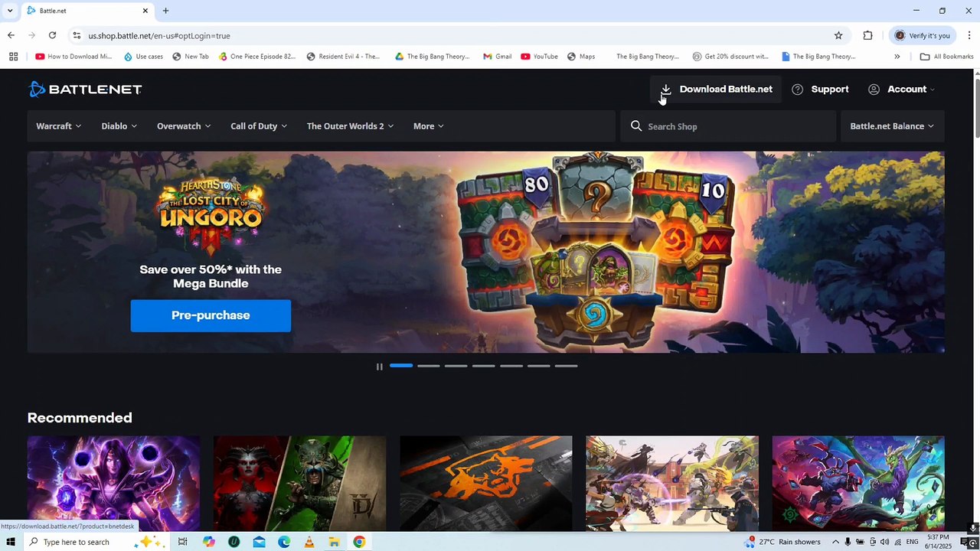Expand The Outer Worlds 2 menu
The width and height of the screenshot is (980, 551).
tap(350, 126)
